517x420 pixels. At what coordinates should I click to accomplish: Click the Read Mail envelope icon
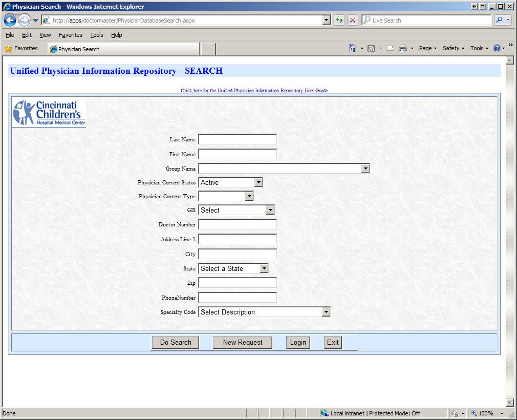tap(391, 48)
